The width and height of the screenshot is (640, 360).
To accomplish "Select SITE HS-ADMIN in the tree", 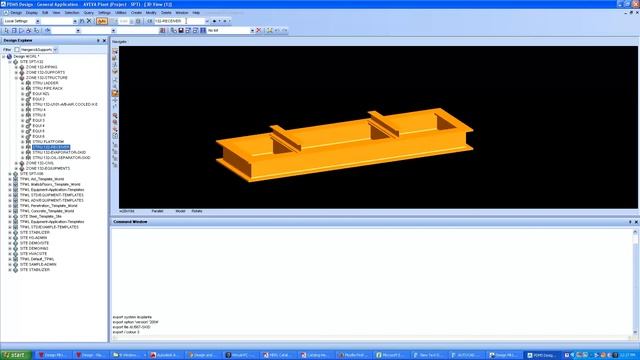I will [33, 238].
